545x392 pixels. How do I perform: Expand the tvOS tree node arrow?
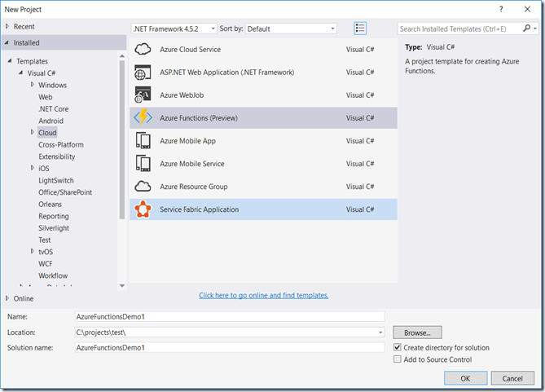(33, 251)
